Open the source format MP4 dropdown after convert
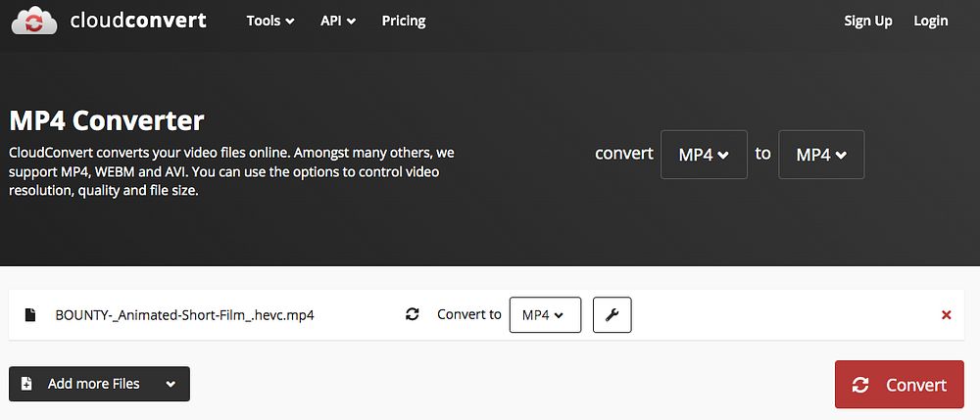Viewport: 980px width, 420px height. point(704,155)
